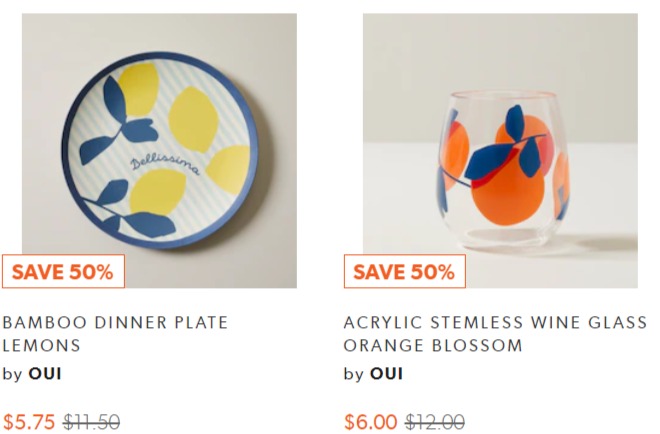Open the orange blossom wine glass image
The image size is (660, 434).
[x=500, y=150]
